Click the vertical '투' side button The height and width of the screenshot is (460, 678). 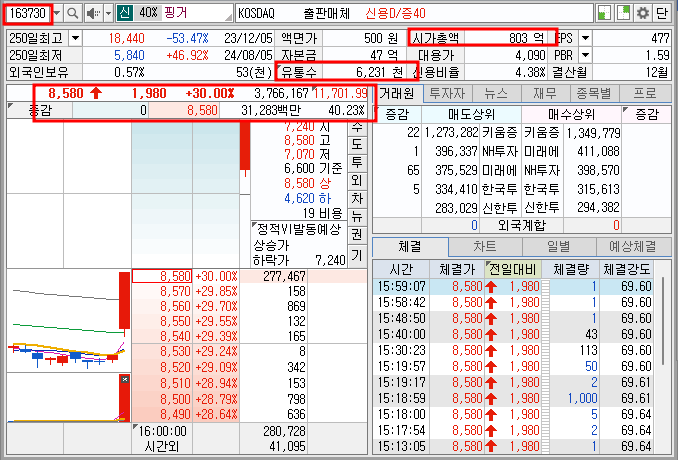(357, 163)
